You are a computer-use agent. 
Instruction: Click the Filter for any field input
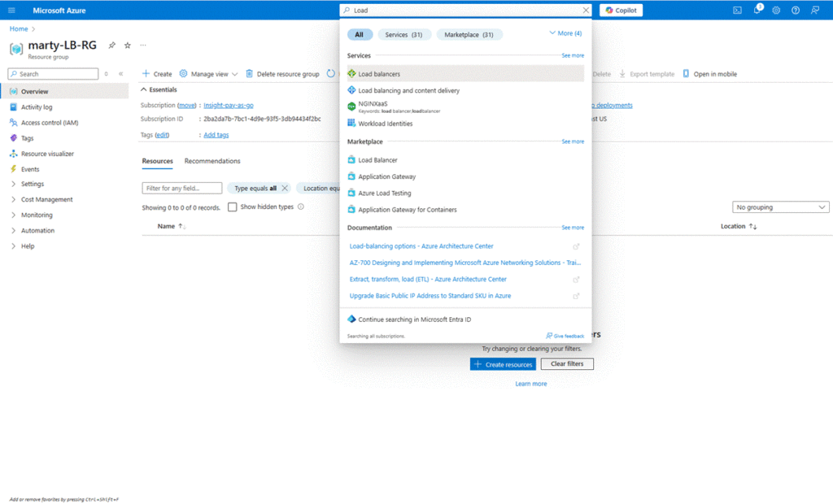(x=182, y=188)
